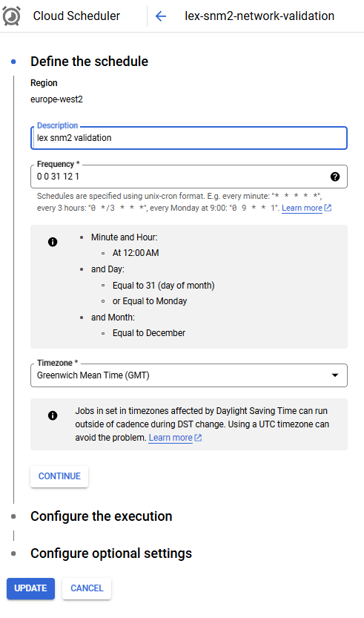Open external link icon in DST notice

tap(198, 438)
